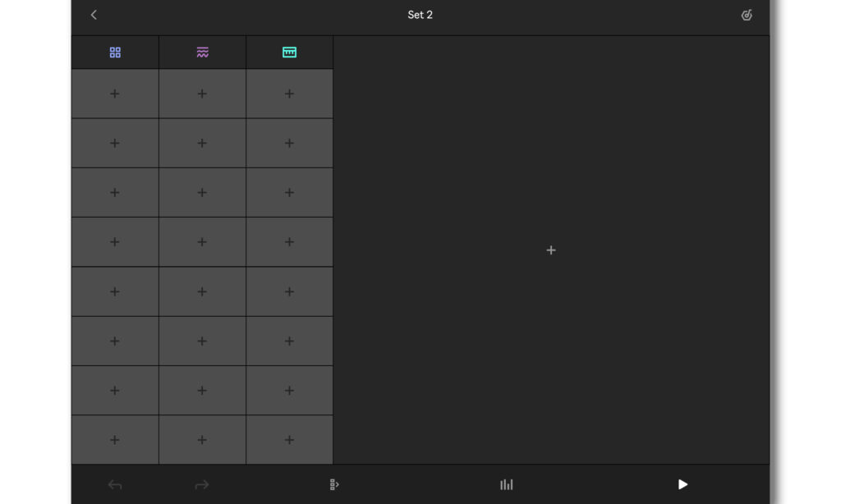Image resolution: width=841 pixels, height=504 pixels.
Task: Select the teal keyboard instrument track header
Action: pos(289,52)
